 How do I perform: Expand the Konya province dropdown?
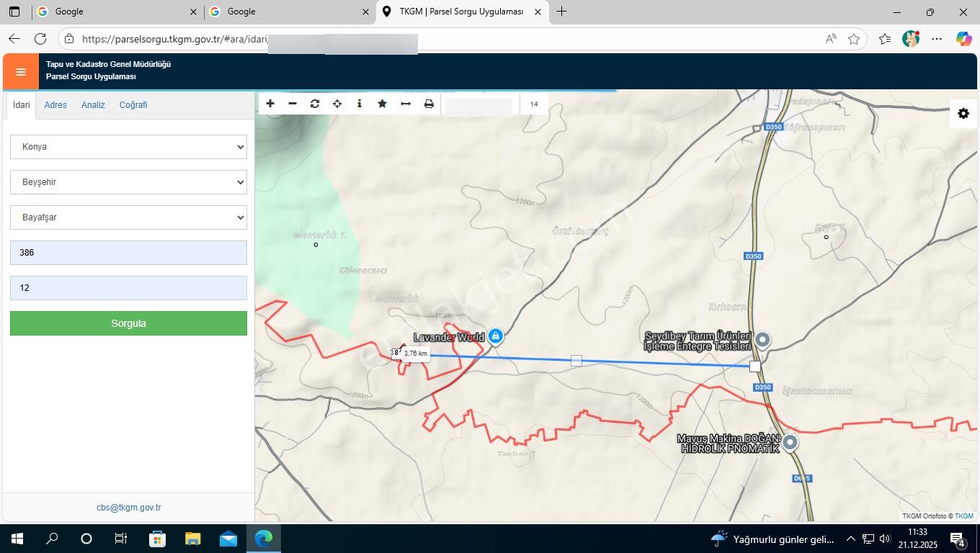[128, 147]
